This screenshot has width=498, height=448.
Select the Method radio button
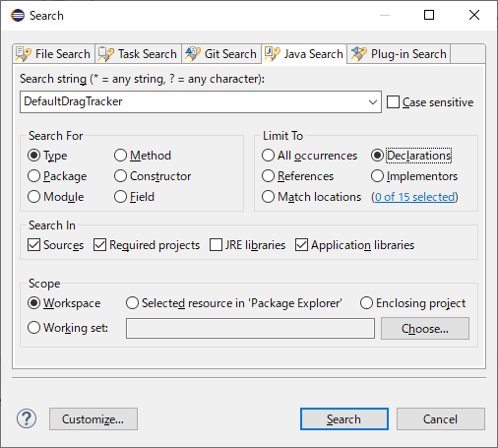tap(120, 156)
